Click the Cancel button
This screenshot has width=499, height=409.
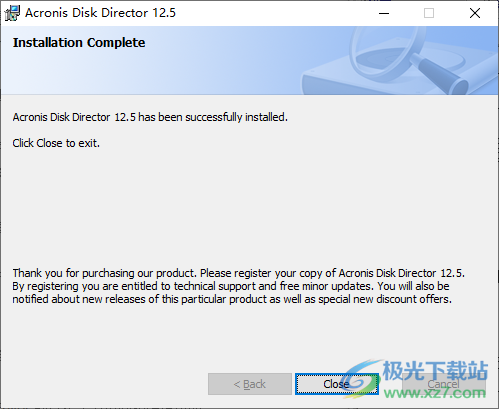tap(444, 384)
